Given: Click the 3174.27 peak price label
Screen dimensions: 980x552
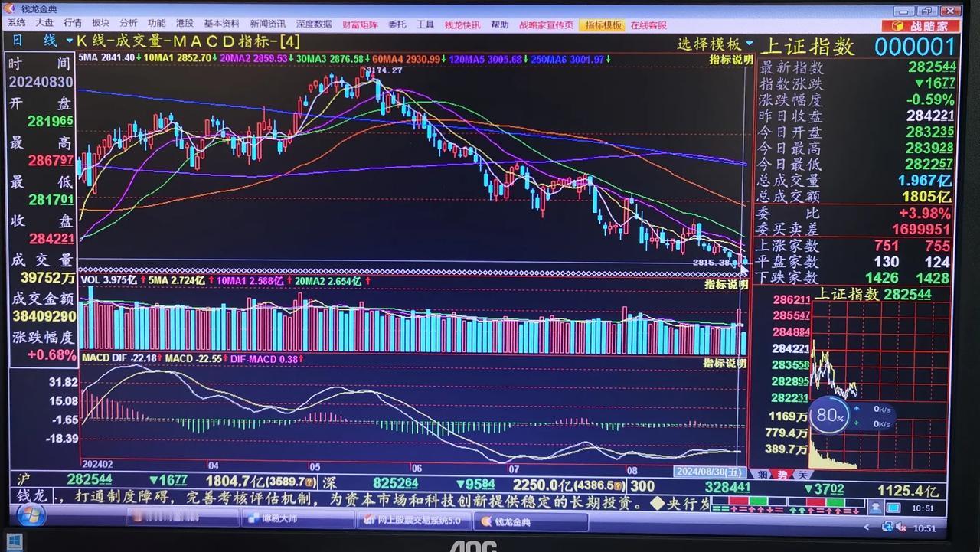Looking at the screenshot, I should pos(384,70).
